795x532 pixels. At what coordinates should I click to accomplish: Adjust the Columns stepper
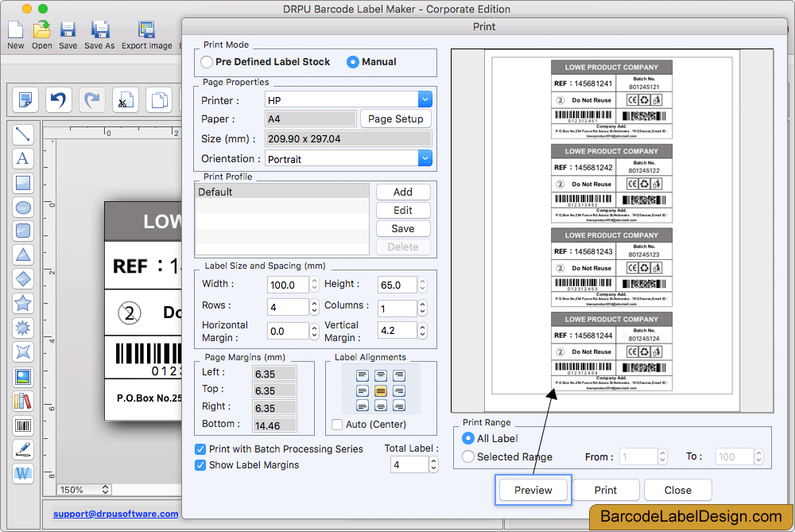[x=422, y=308]
